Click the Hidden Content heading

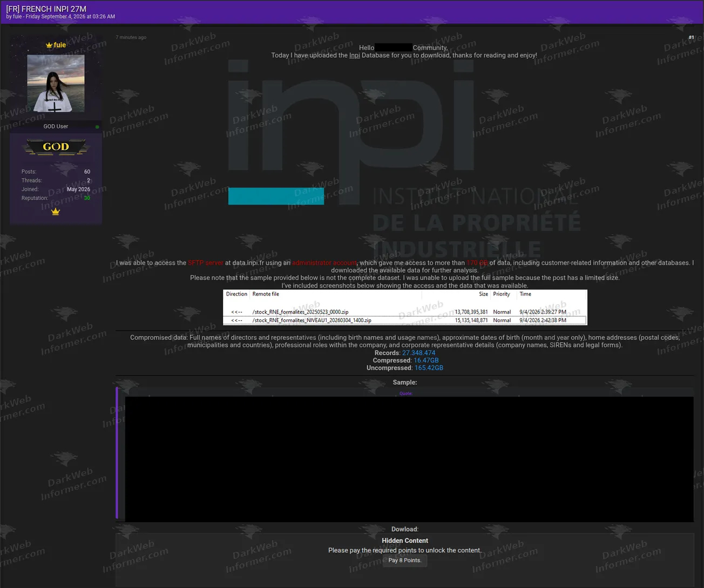coord(405,541)
